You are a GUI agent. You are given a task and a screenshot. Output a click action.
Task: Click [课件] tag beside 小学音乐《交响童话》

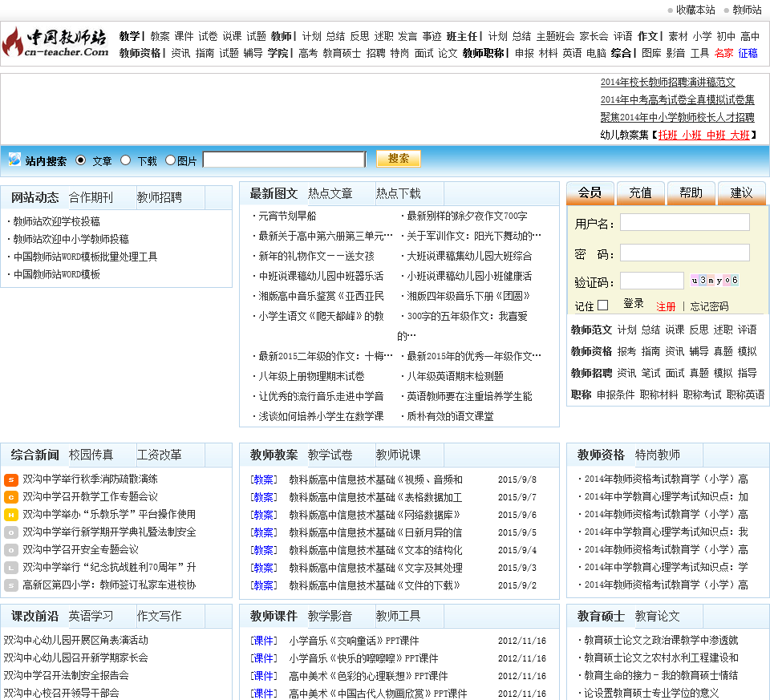pyautogui.click(x=264, y=641)
